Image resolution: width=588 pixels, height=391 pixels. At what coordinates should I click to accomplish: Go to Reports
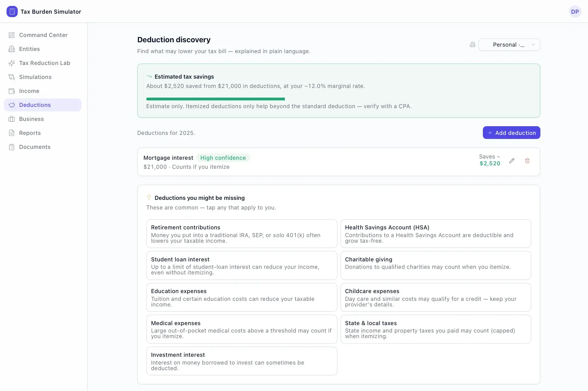[x=43, y=133]
